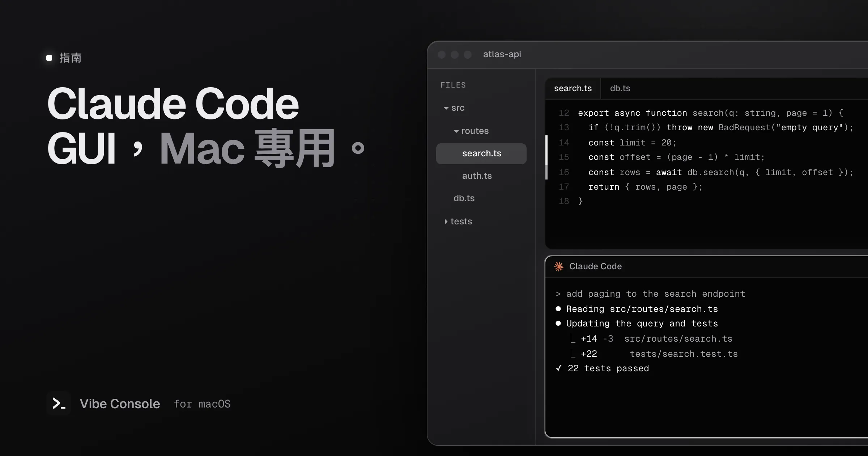Click the 'Reading src/routes/search.ts' status line
This screenshot has width=868, height=456.
click(637, 309)
